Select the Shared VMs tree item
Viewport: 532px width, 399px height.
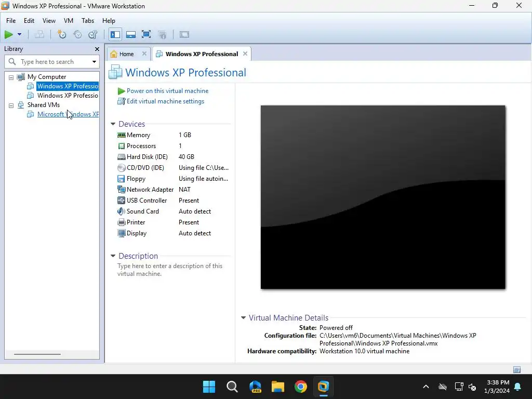click(x=44, y=105)
